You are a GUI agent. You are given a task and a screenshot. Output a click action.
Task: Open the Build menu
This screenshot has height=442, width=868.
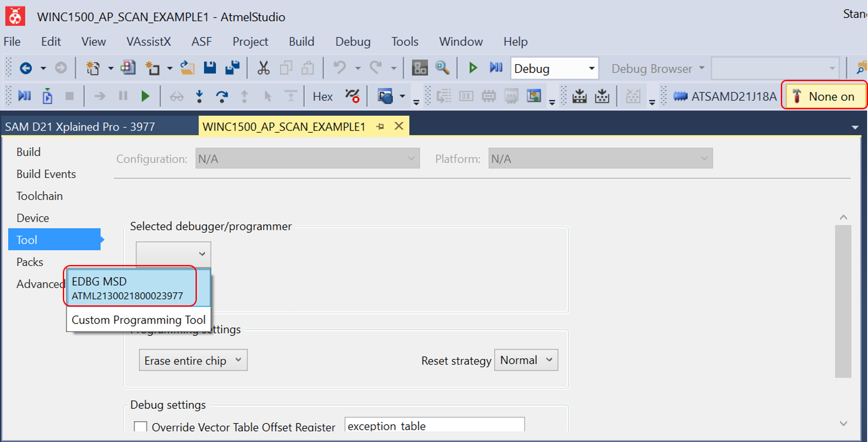301,42
